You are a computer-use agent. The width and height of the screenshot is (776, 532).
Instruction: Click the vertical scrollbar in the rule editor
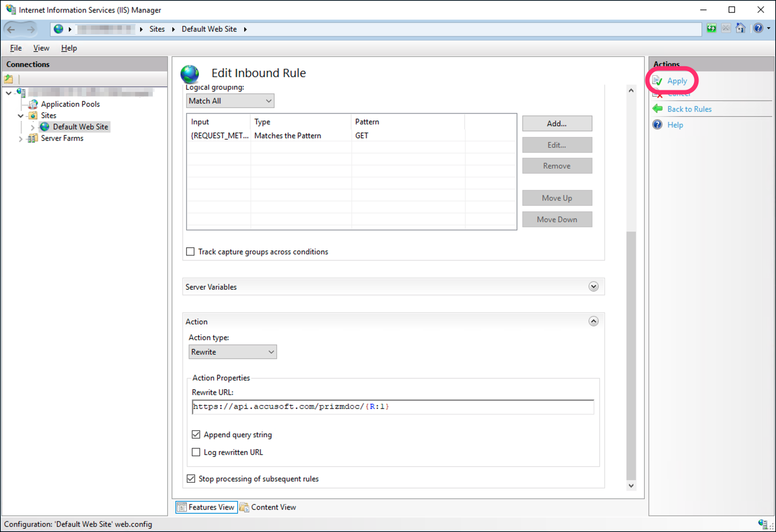[631, 353]
